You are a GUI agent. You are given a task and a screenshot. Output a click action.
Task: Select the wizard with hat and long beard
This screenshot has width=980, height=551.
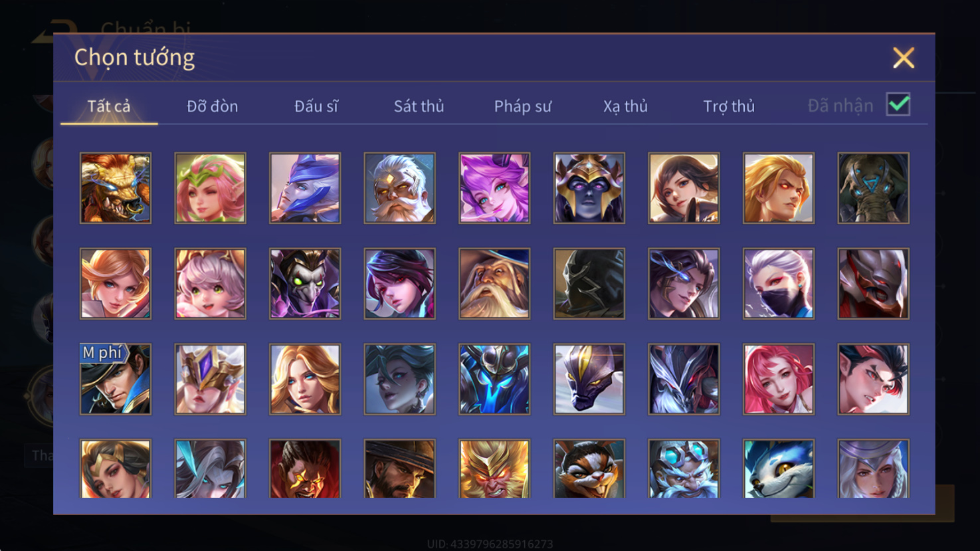pyautogui.click(x=494, y=284)
